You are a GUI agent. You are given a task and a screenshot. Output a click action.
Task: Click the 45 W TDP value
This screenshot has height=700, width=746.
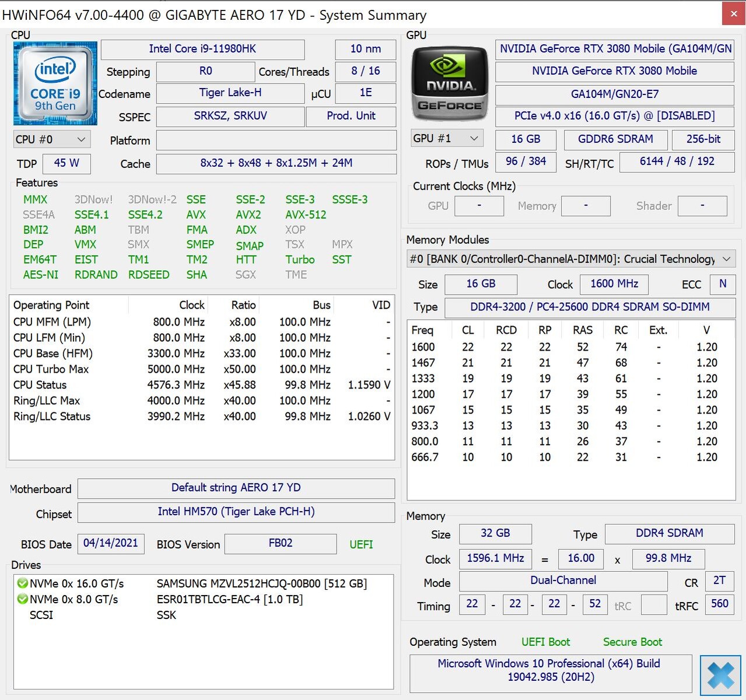click(x=66, y=163)
